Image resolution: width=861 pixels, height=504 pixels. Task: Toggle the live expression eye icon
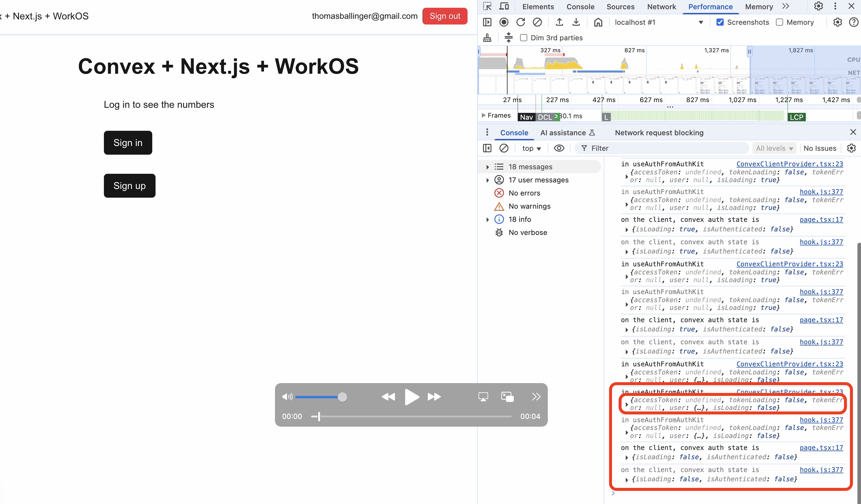(x=559, y=148)
